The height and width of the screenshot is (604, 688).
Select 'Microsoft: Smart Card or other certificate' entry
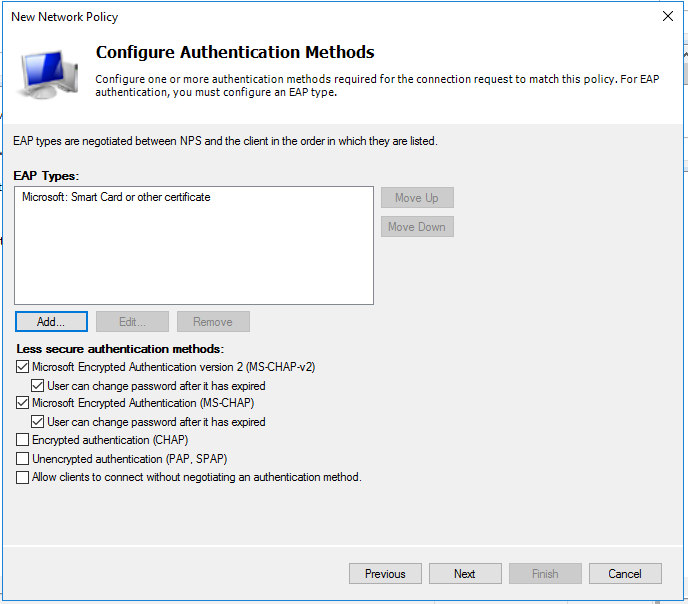pos(116,197)
